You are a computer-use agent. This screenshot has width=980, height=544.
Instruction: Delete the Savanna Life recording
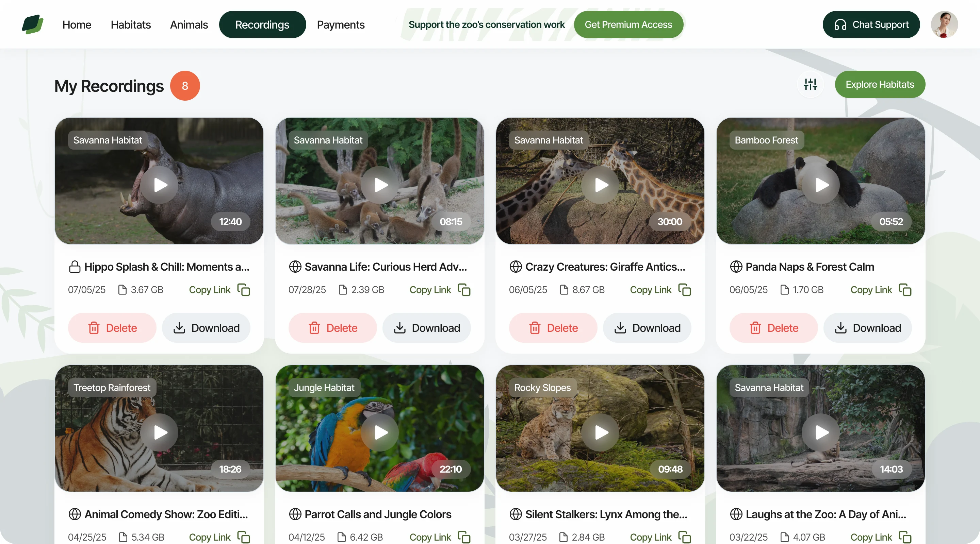(332, 328)
